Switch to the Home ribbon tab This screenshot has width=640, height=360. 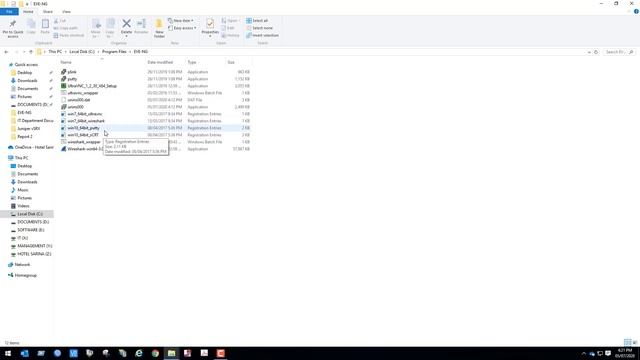28,11
